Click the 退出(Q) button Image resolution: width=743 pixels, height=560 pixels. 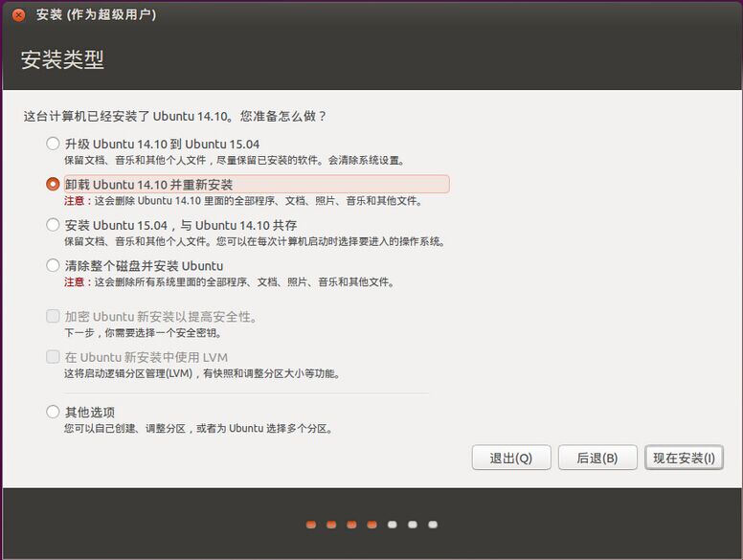511,458
